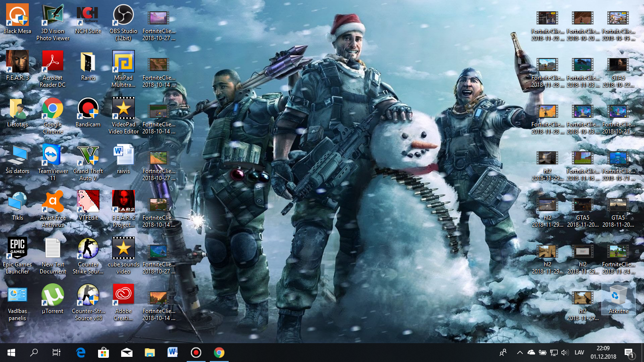
Task: Select the FortniteClient 2018-10-03 video
Action: point(583,120)
